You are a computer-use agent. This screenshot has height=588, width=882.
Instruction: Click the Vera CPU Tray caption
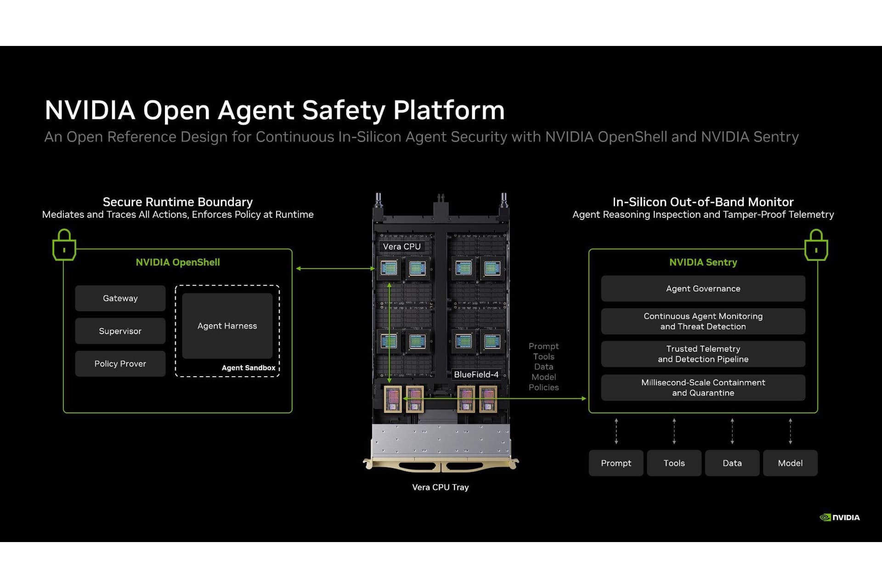[x=441, y=487]
